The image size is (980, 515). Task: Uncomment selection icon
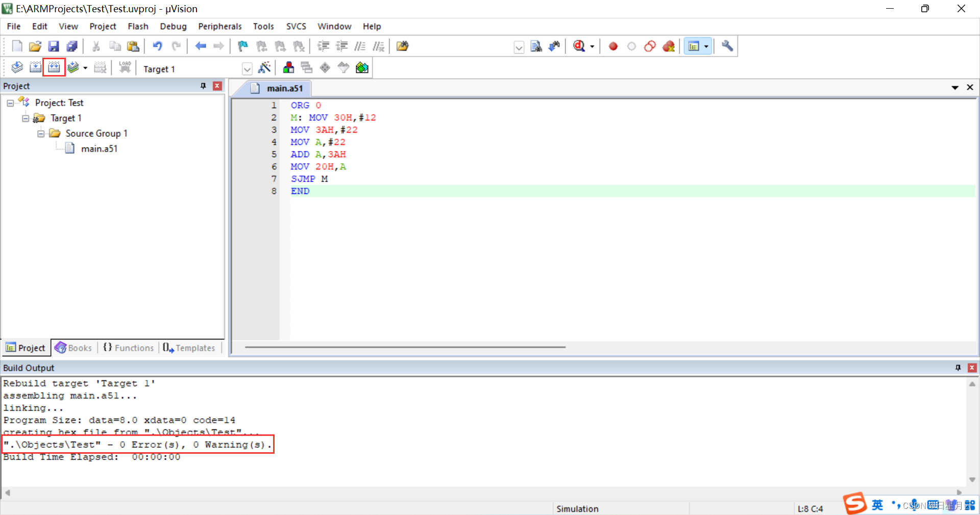pyautogui.click(x=378, y=46)
